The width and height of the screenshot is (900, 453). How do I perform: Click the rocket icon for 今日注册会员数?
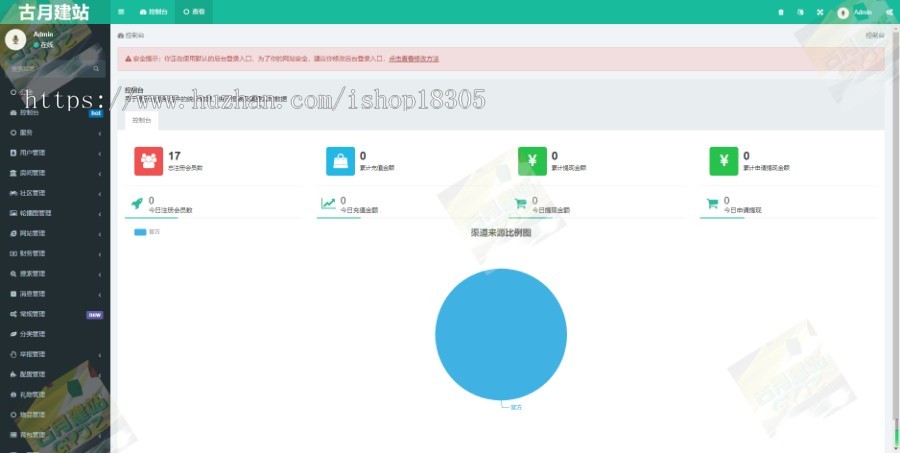tap(137, 203)
